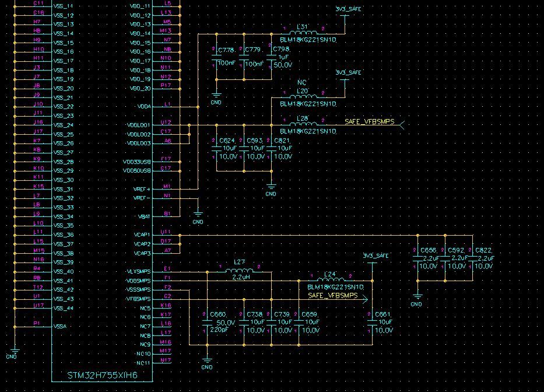
Task: Click pin number P1 at VSSA
Action: coord(37,323)
